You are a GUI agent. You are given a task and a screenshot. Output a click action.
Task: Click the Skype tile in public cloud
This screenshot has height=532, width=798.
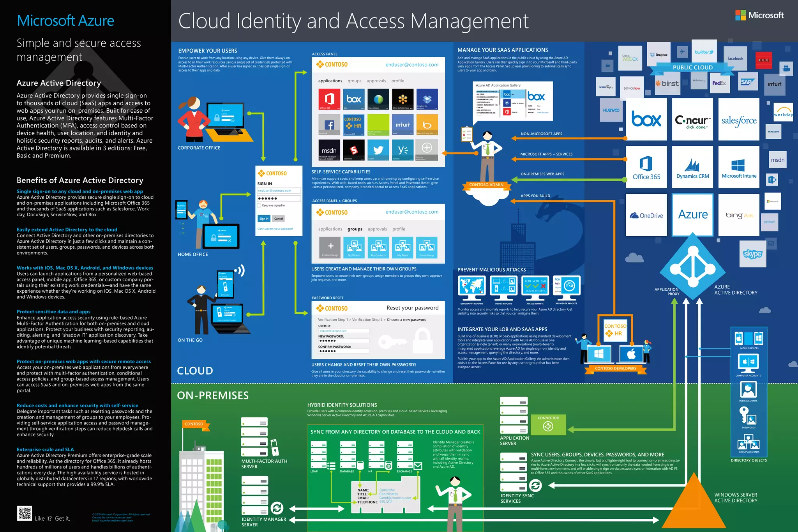click(x=753, y=254)
